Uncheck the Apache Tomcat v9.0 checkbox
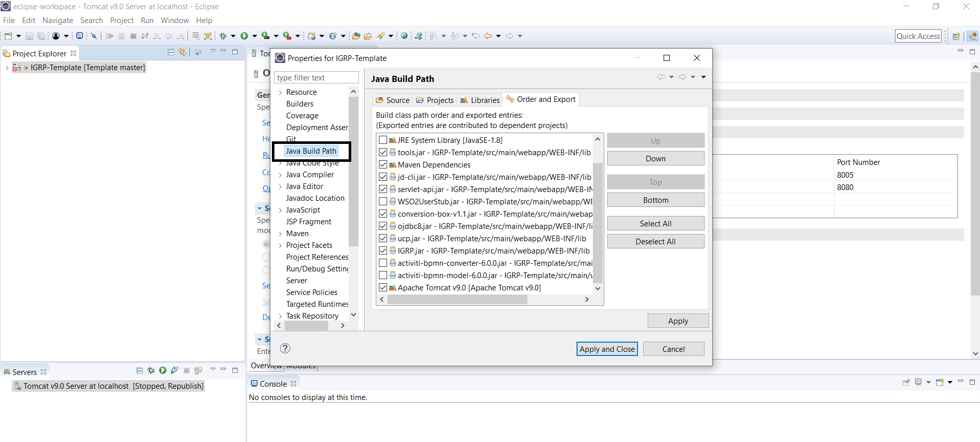Image resolution: width=980 pixels, height=442 pixels. [383, 287]
